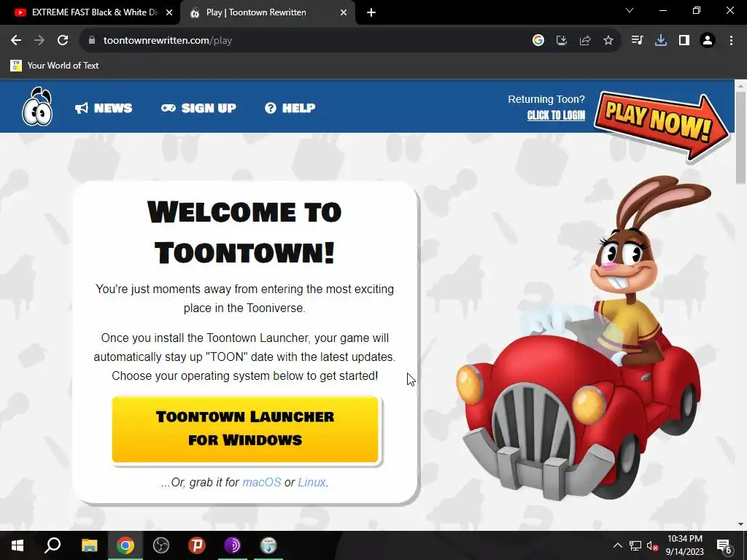Open the Help page
This screenshot has height=560, width=747.
[x=290, y=108]
